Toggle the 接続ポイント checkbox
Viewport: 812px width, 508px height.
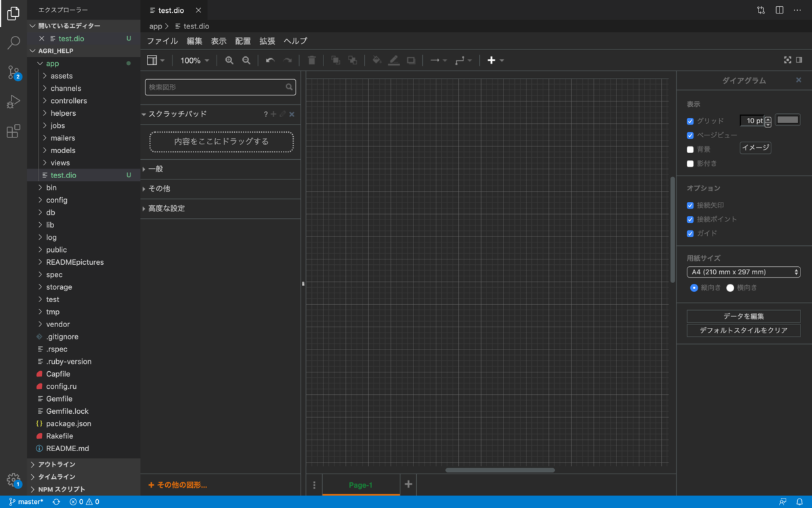690,219
